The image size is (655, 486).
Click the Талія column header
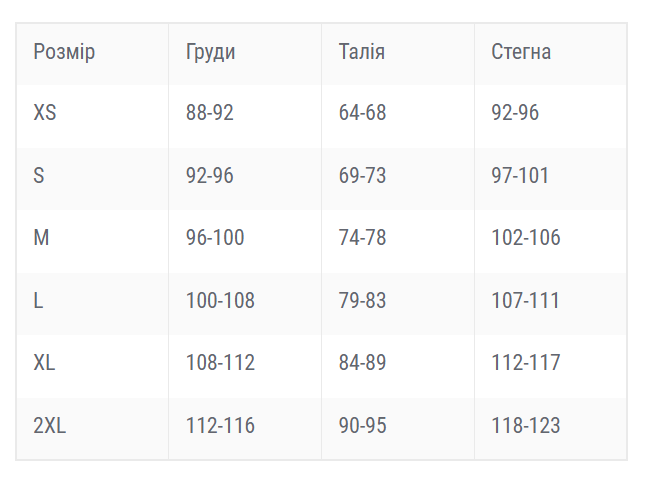tap(362, 52)
